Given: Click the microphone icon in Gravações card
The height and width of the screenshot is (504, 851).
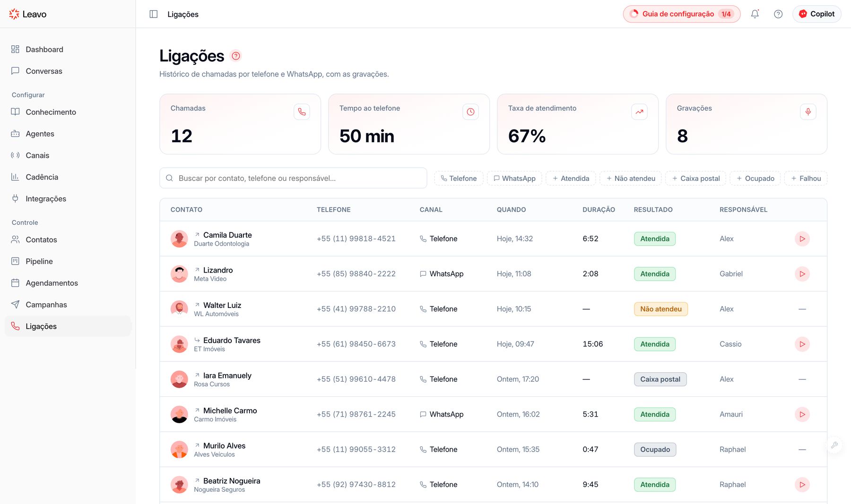Looking at the screenshot, I should point(808,112).
